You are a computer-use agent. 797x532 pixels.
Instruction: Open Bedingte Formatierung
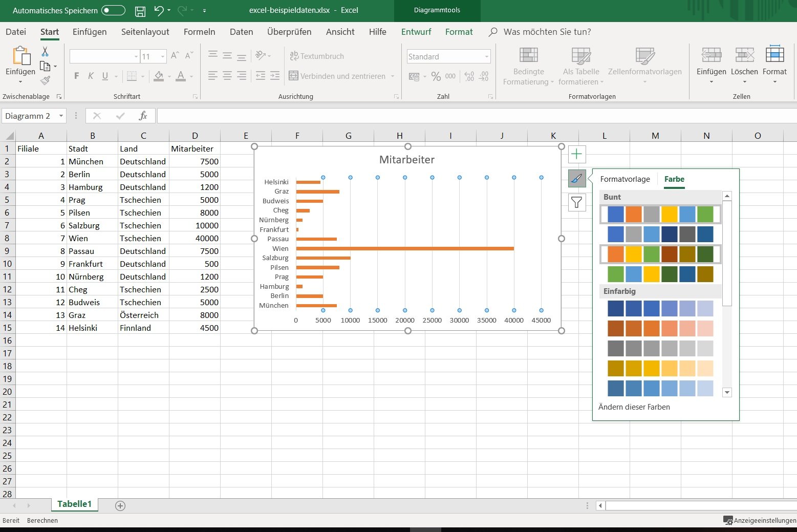click(528, 66)
